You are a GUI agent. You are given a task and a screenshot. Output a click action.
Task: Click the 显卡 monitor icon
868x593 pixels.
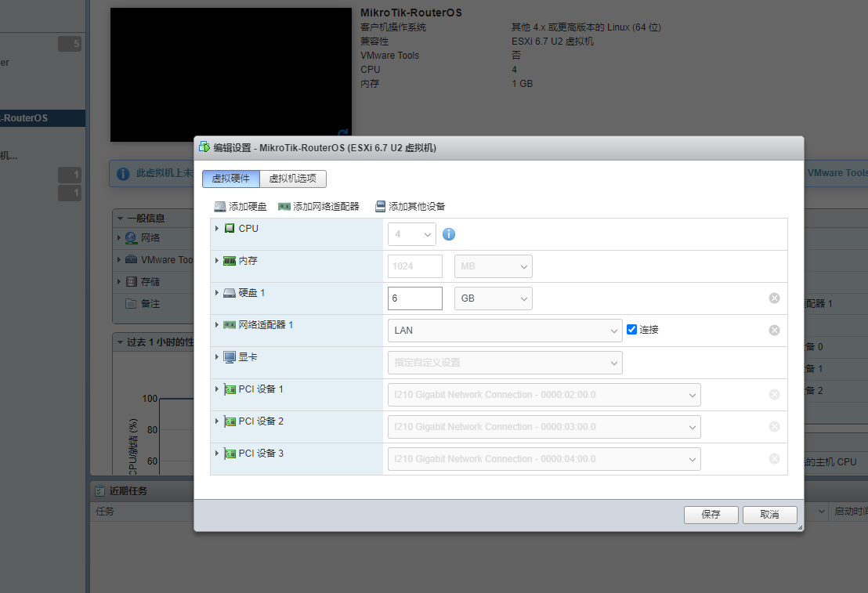230,357
